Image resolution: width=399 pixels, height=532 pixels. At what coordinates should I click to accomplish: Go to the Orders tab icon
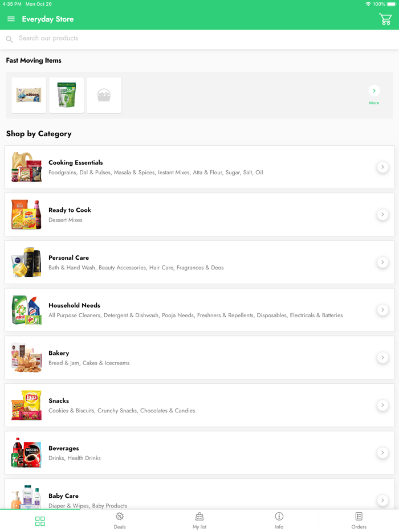click(x=359, y=516)
